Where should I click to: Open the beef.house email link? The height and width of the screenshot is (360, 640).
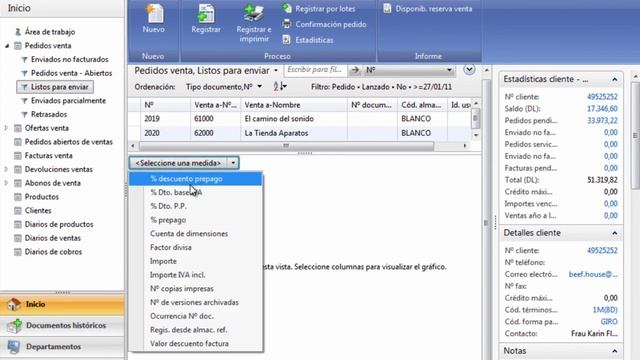593,274
